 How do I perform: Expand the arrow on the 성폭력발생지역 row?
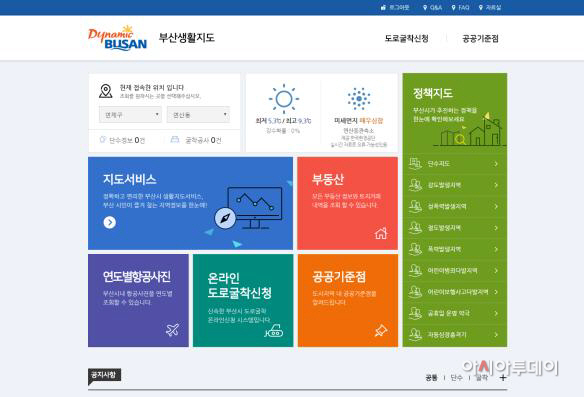[x=496, y=206]
